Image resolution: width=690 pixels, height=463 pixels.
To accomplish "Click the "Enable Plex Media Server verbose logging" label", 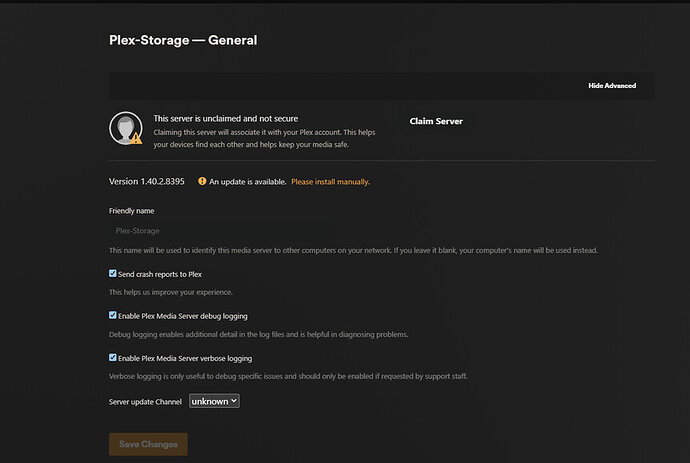I will click(185, 357).
